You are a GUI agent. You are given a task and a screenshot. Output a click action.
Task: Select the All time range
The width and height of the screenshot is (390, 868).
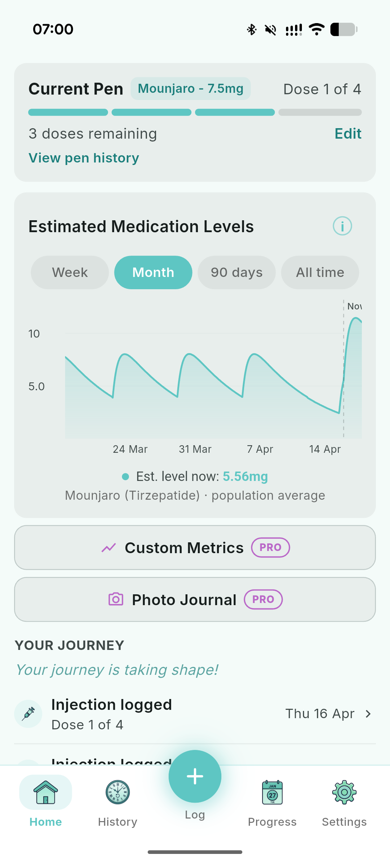320,273
